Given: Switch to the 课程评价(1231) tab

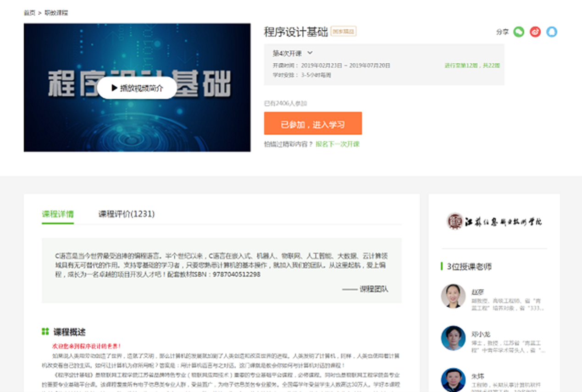Looking at the screenshot, I should click(x=127, y=214).
